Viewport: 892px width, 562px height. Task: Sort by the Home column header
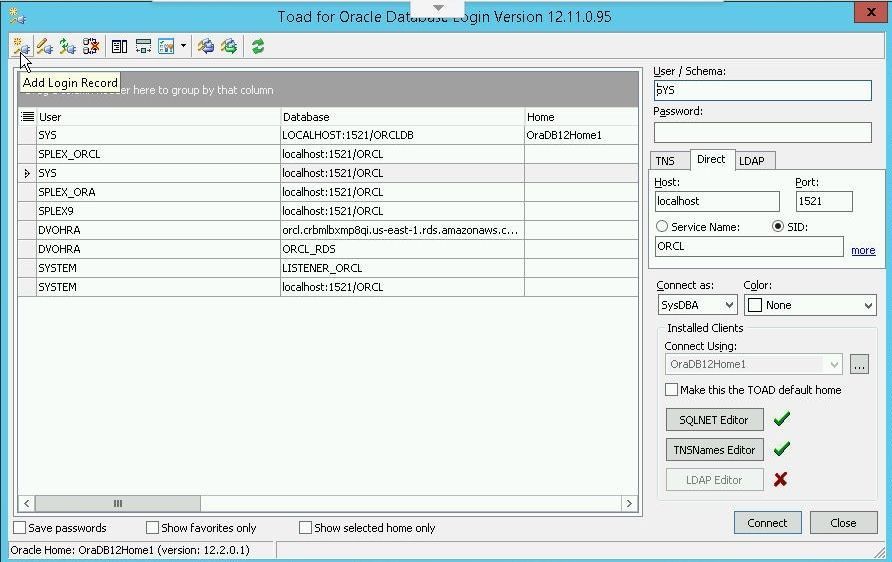pos(581,117)
